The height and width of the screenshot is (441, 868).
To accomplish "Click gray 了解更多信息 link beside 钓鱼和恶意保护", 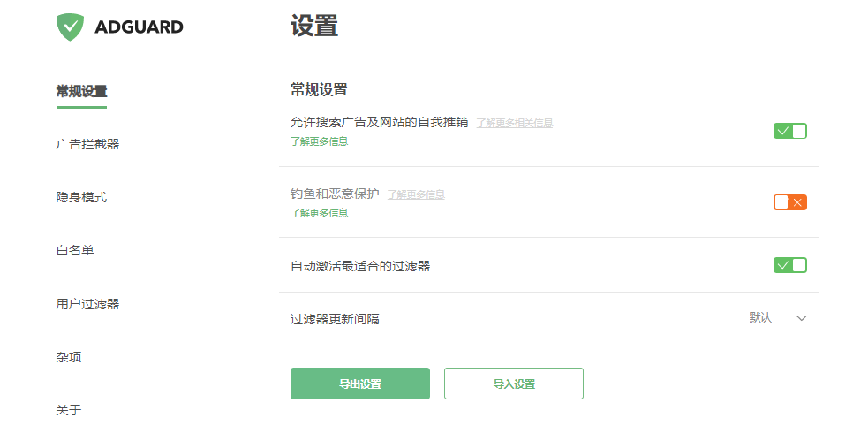I will (416, 194).
